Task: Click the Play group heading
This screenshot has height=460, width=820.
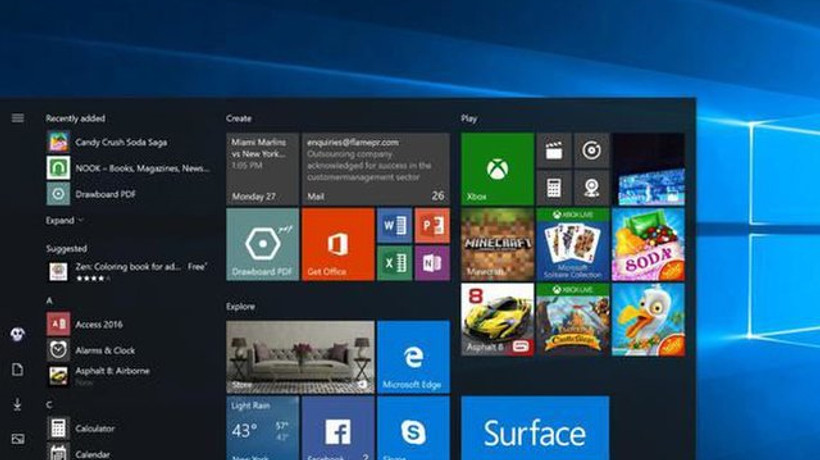Action: coord(469,119)
